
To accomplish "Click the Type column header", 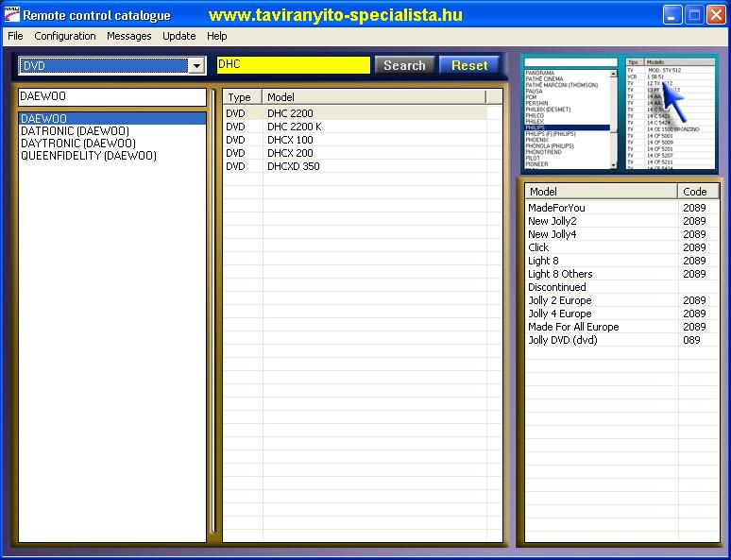I will tap(243, 97).
